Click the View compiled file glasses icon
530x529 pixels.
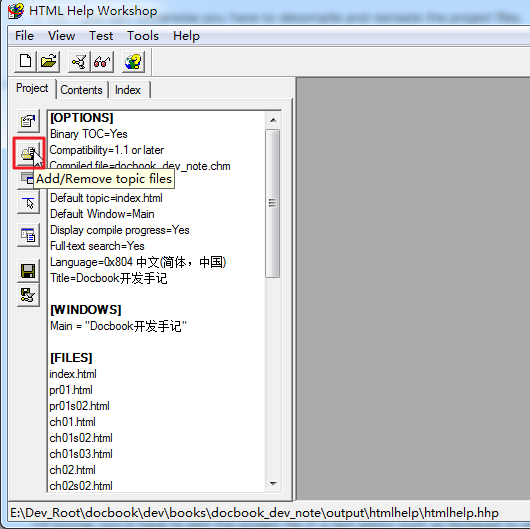(x=102, y=62)
